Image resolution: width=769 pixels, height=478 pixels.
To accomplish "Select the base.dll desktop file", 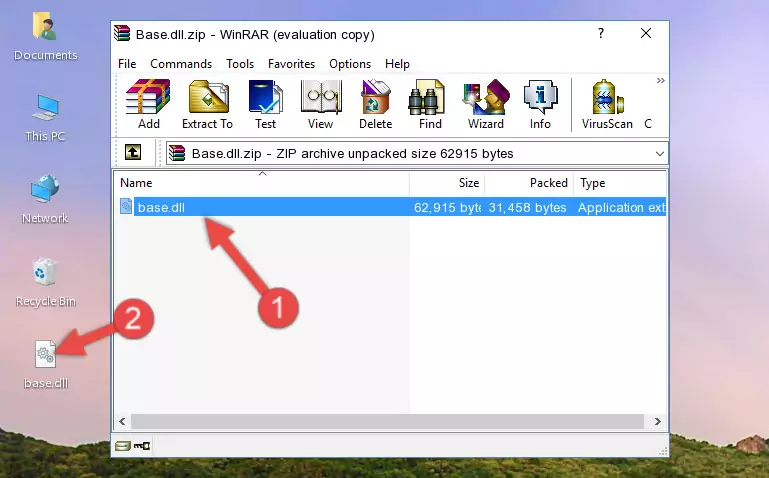I will [46, 365].
